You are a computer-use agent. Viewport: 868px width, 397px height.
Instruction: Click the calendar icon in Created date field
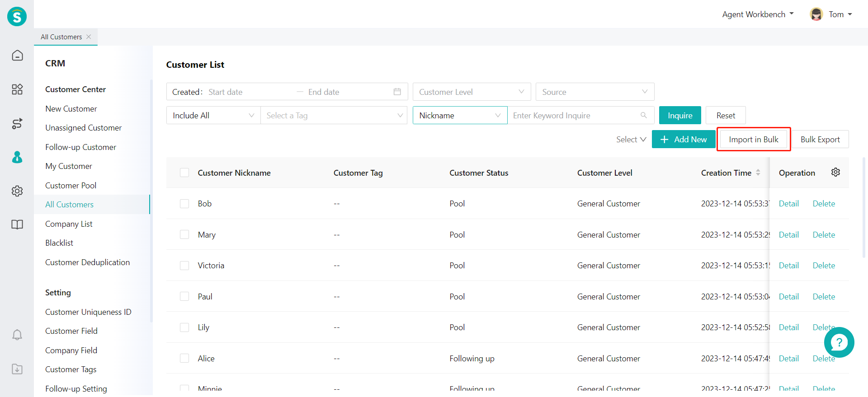coord(397,92)
